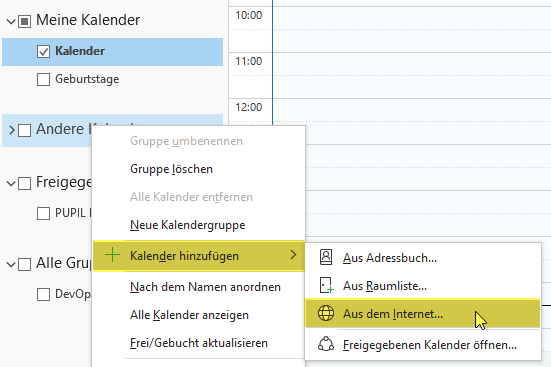This screenshot has height=367, width=551.
Task: Click the 12:00 time label
Action: click(249, 107)
